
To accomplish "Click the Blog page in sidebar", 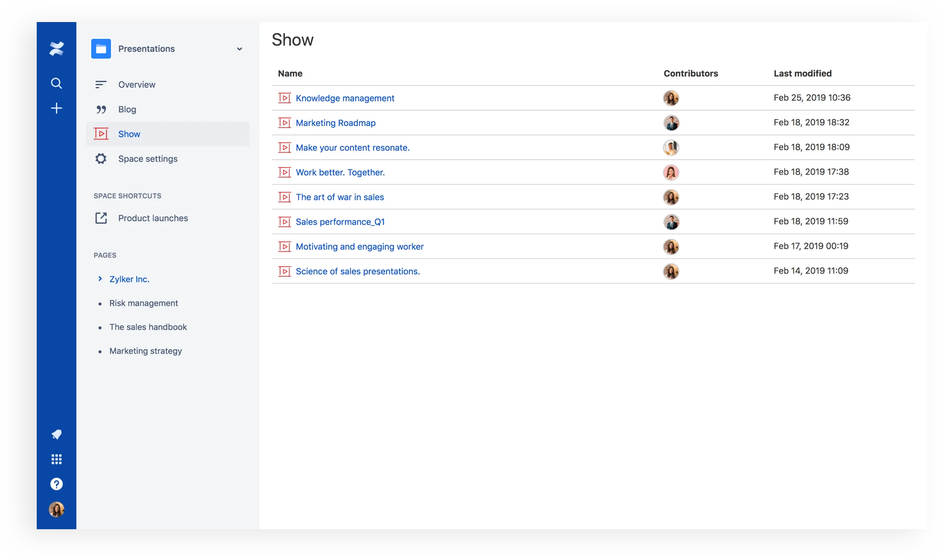I will [x=127, y=109].
